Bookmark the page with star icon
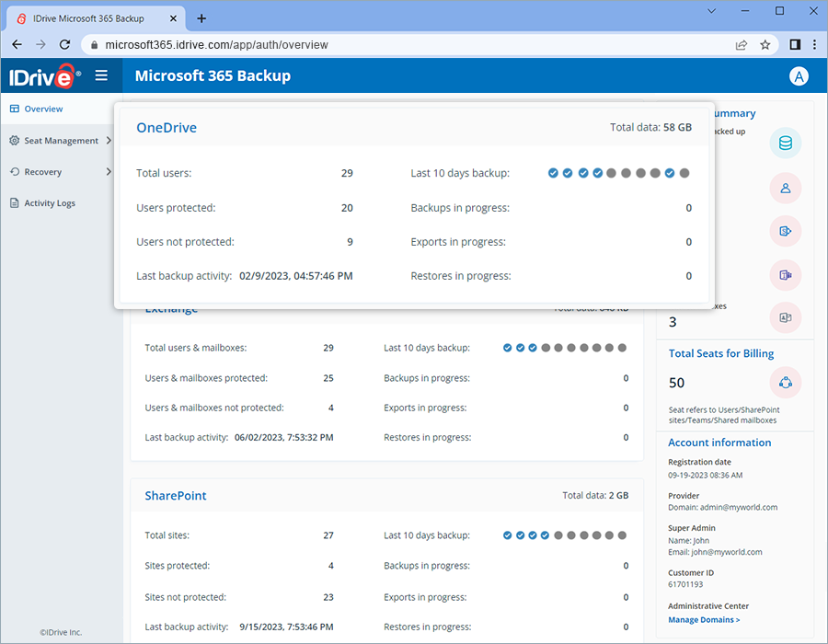This screenshot has height=644, width=828. tap(765, 45)
